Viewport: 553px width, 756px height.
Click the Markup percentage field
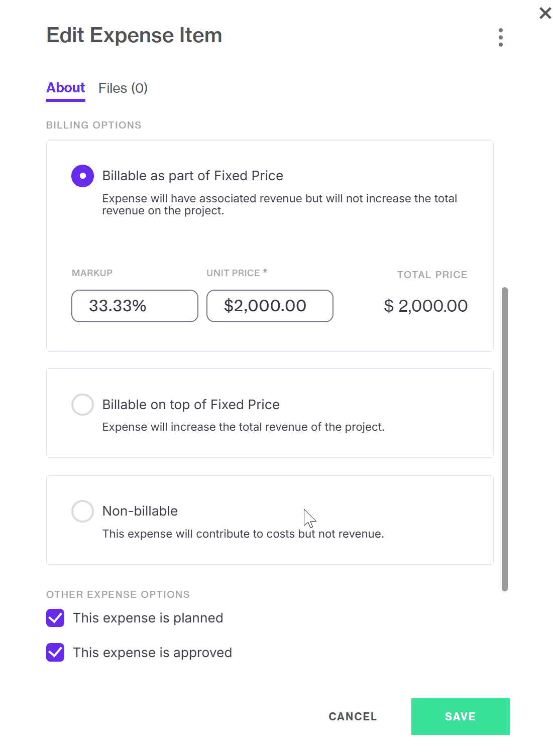click(x=135, y=306)
